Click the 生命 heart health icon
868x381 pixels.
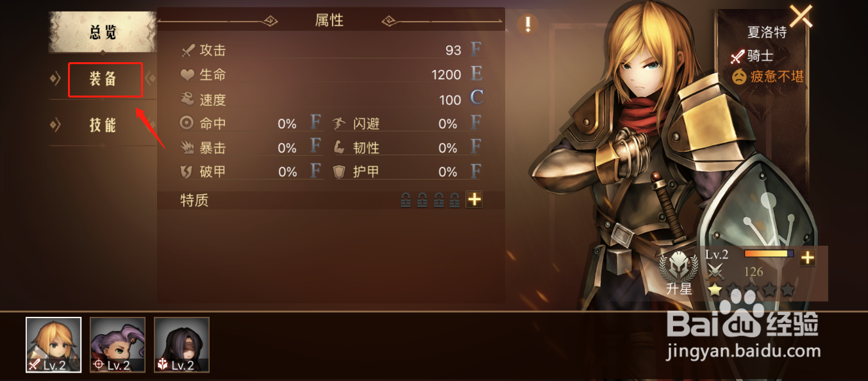tap(187, 75)
